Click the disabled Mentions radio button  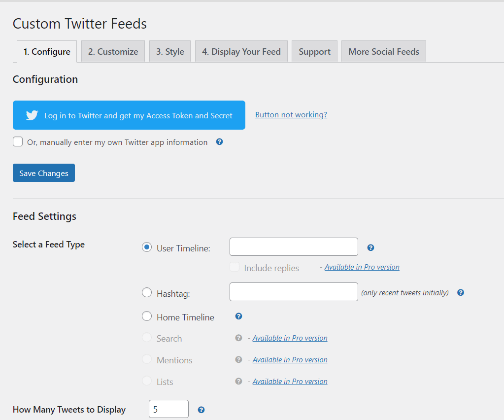[x=147, y=359]
